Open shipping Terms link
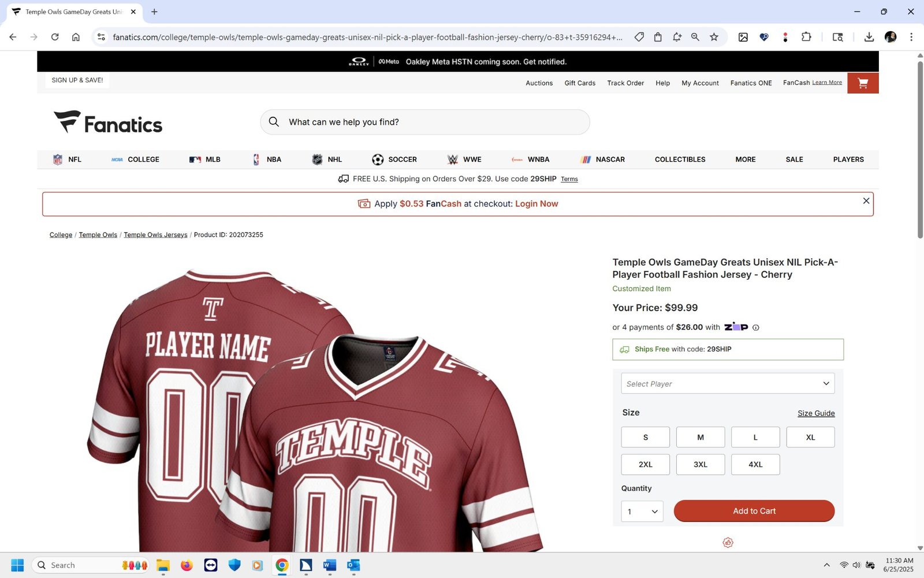This screenshot has height=578, width=924. point(569,179)
